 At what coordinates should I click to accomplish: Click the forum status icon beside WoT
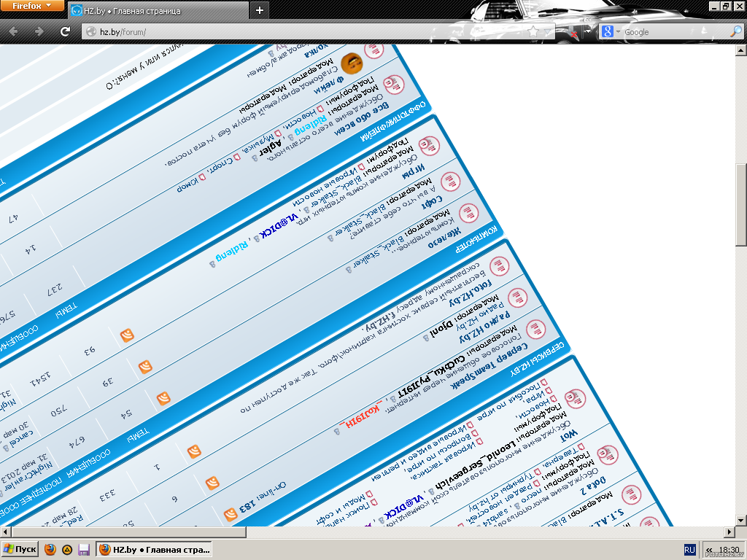(x=575, y=399)
